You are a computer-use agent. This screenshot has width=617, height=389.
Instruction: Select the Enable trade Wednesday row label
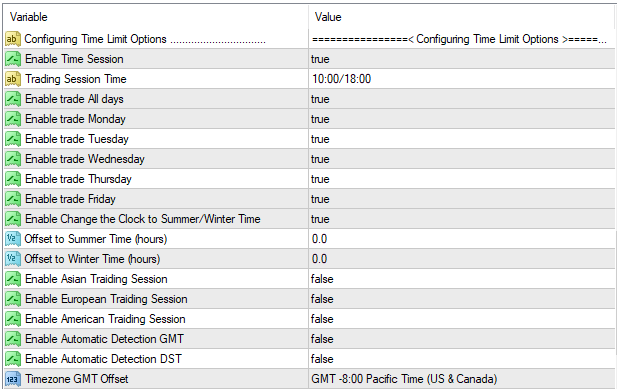pos(85,159)
